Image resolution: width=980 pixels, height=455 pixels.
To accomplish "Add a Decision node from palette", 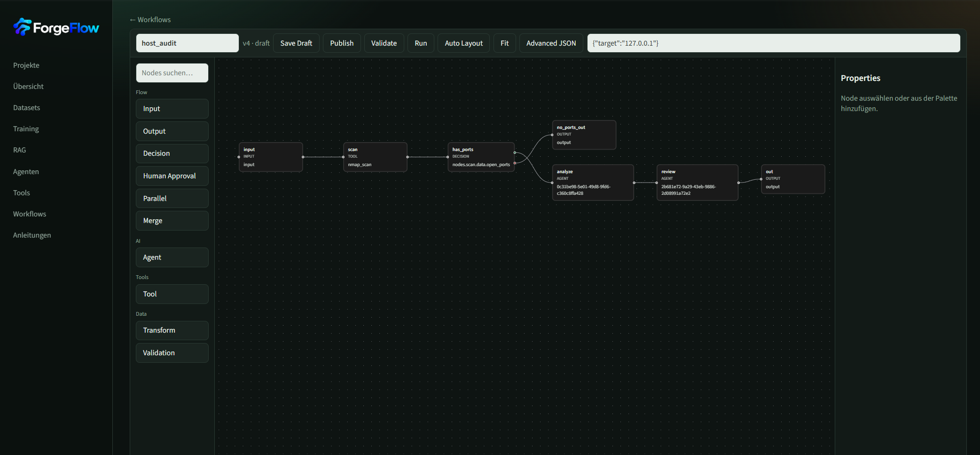I will pyautogui.click(x=172, y=153).
